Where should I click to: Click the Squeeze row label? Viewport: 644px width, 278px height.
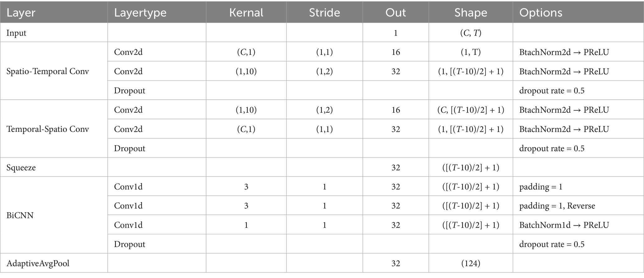21,168
